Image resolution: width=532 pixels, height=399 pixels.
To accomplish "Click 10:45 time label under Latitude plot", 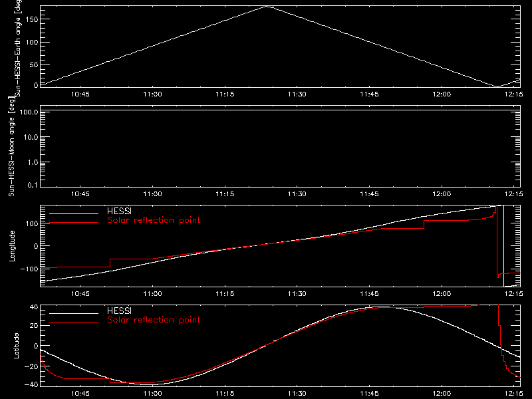I will coord(80,394).
